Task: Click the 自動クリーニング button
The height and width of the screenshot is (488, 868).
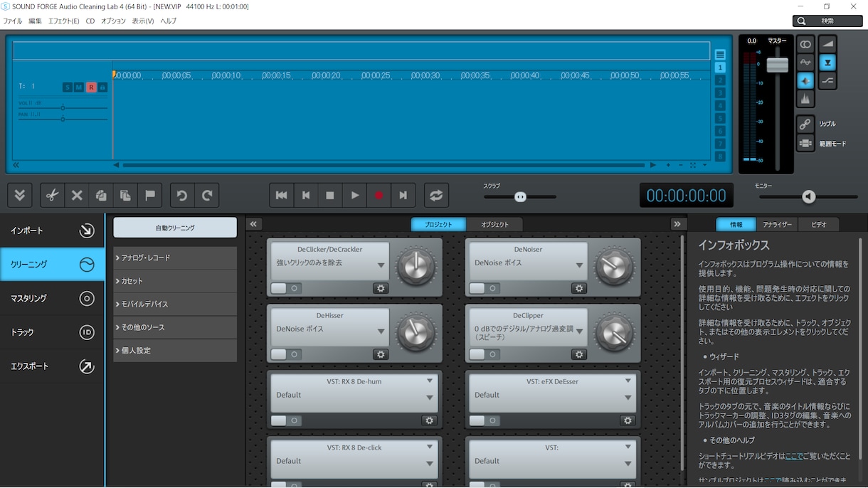Action: coord(175,228)
